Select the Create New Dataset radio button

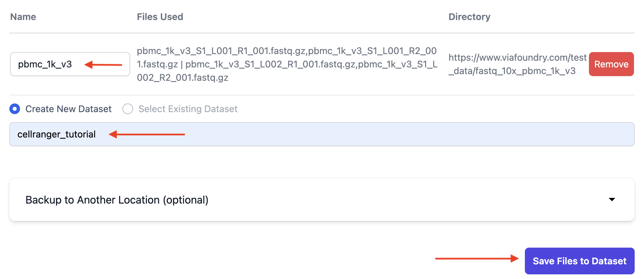tap(15, 109)
